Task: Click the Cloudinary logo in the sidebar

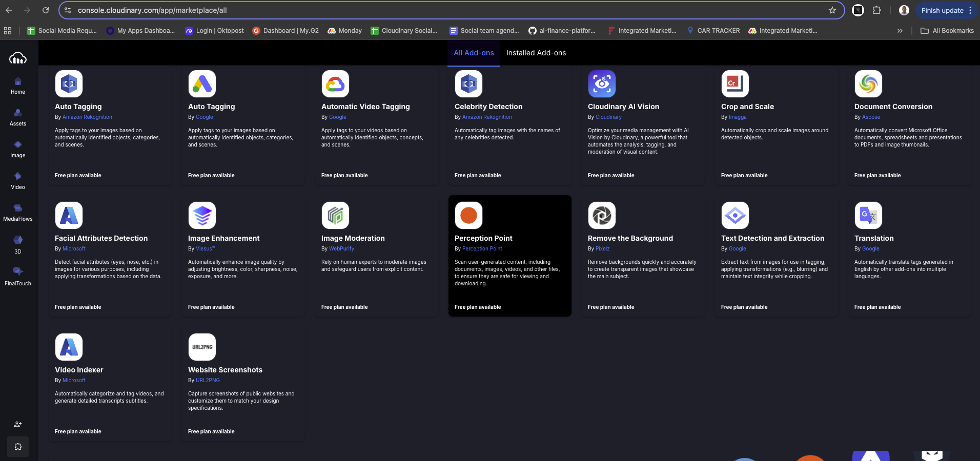Action: [x=18, y=58]
